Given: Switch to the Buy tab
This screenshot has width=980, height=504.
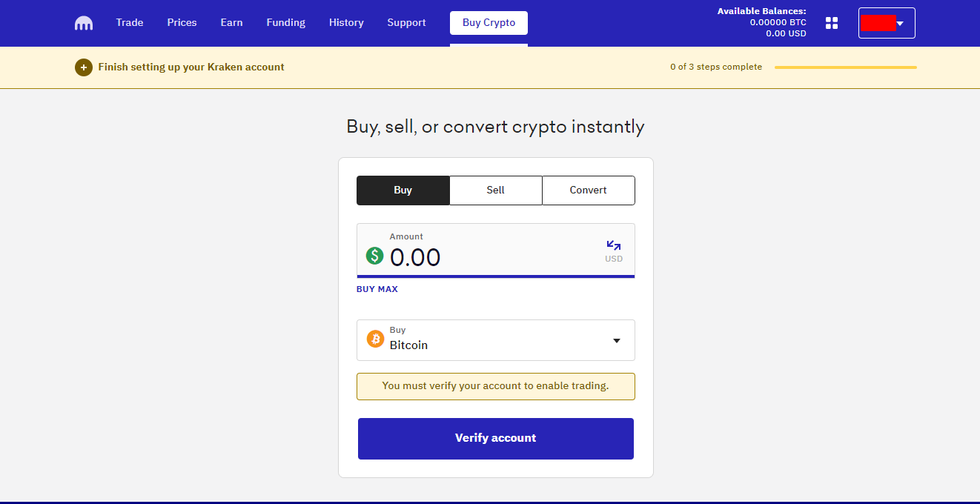Looking at the screenshot, I should [403, 190].
